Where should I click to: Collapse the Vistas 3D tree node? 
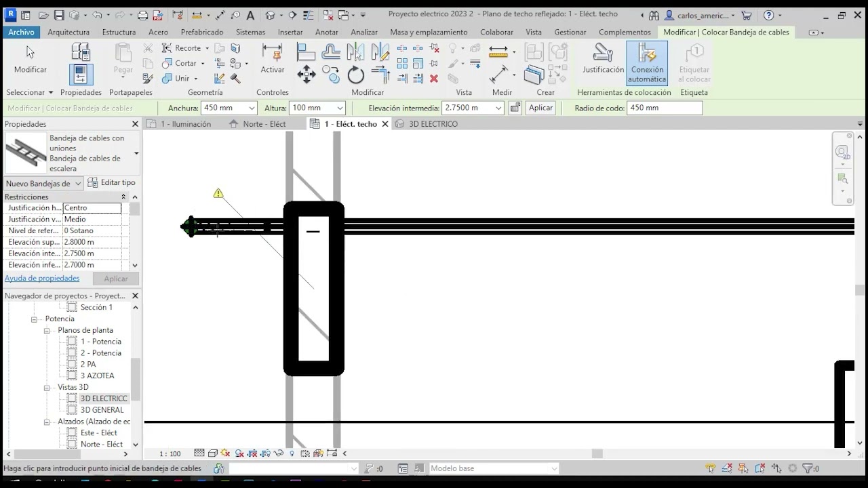47,388
